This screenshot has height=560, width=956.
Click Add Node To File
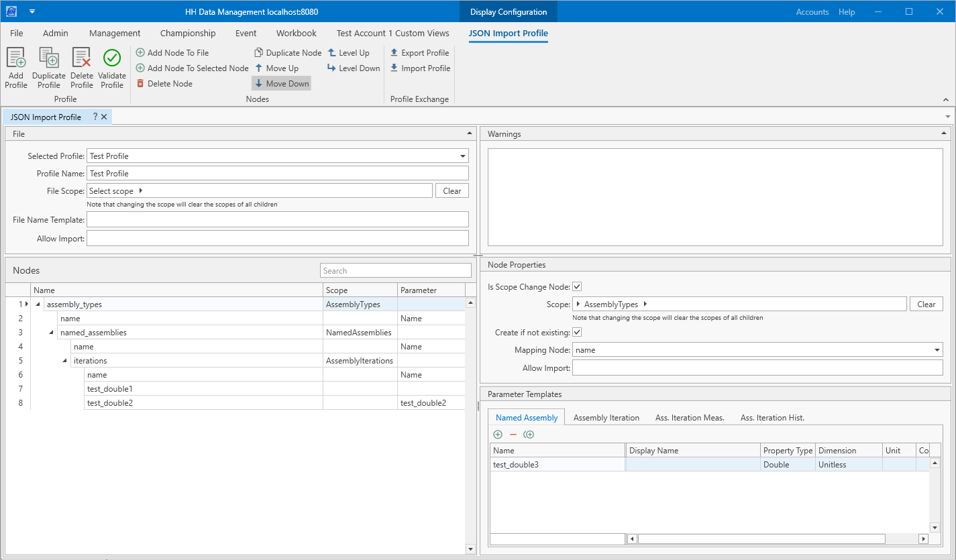click(x=172, y=53)
